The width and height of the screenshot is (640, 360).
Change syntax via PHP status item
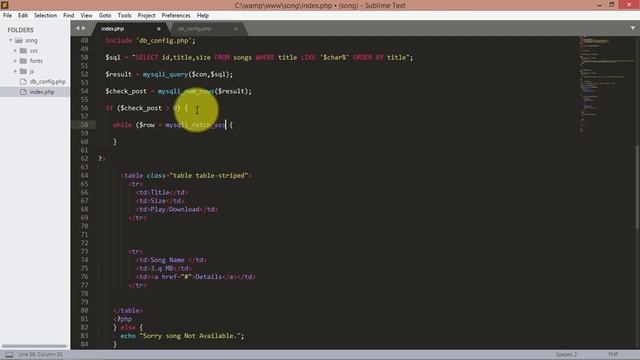[x=613, y=354]
